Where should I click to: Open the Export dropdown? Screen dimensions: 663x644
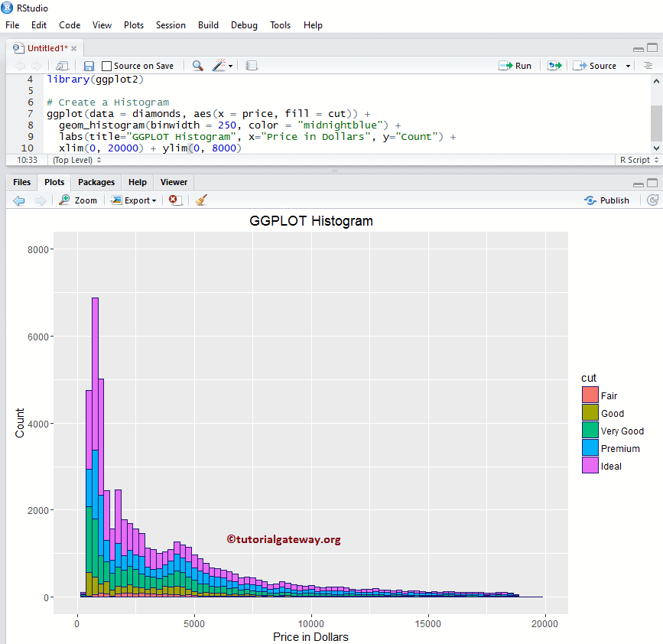(x=135, y=200)
